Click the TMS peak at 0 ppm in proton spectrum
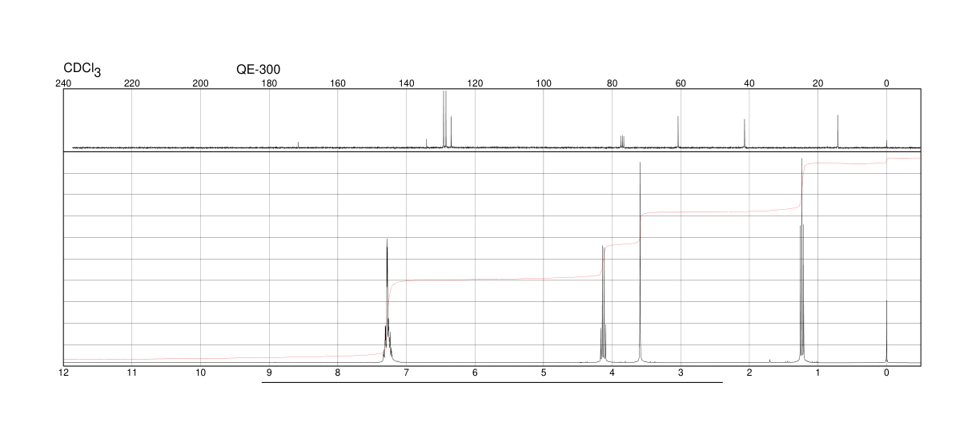 [886, 332]
